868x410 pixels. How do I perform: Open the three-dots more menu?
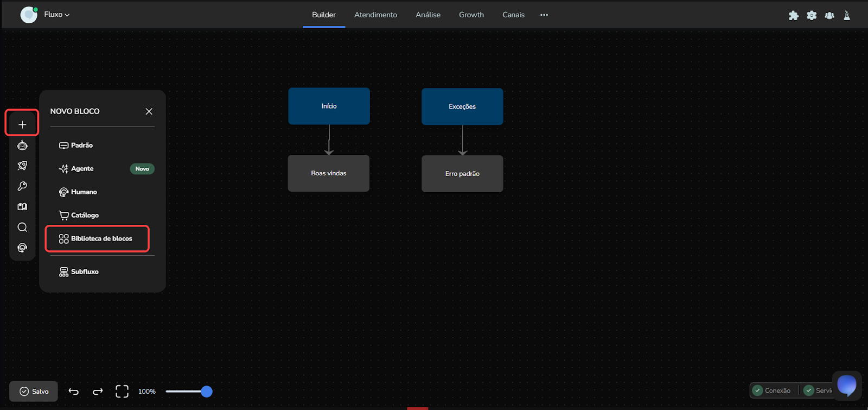pyautogui.click(x=544, y=15)
